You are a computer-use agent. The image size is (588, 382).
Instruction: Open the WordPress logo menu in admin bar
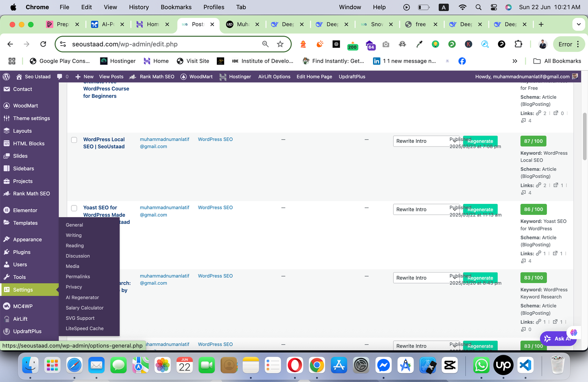click(x=6, y=77)
